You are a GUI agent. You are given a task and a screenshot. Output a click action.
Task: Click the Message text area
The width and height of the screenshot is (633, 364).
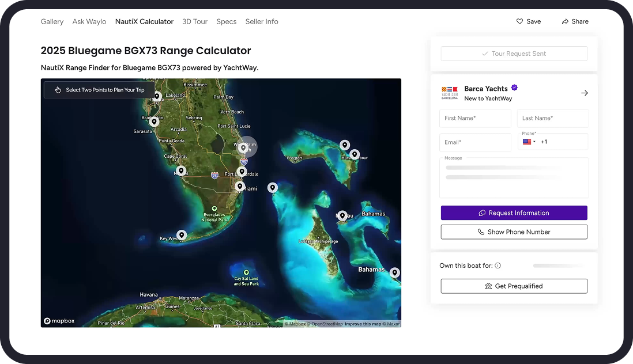tap(514, 178)
